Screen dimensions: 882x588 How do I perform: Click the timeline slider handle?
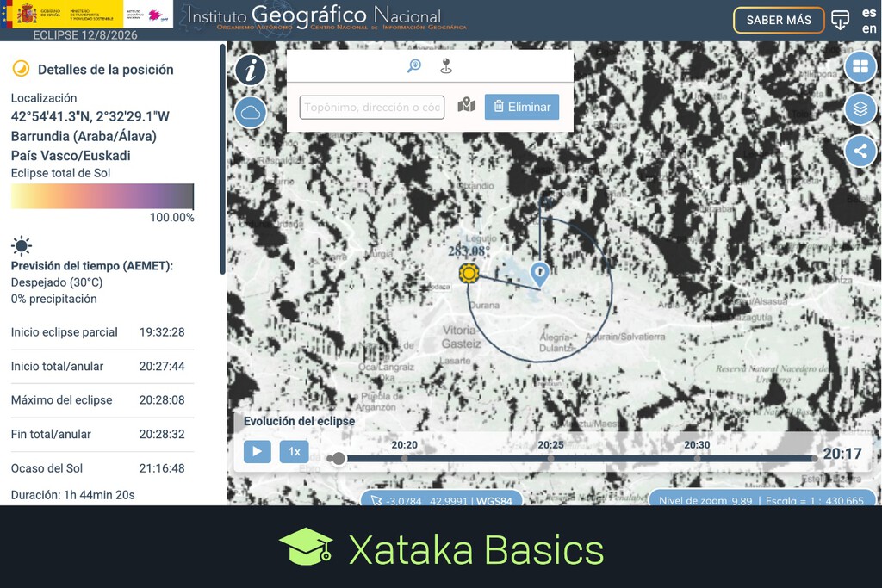(x=338, y=459)
